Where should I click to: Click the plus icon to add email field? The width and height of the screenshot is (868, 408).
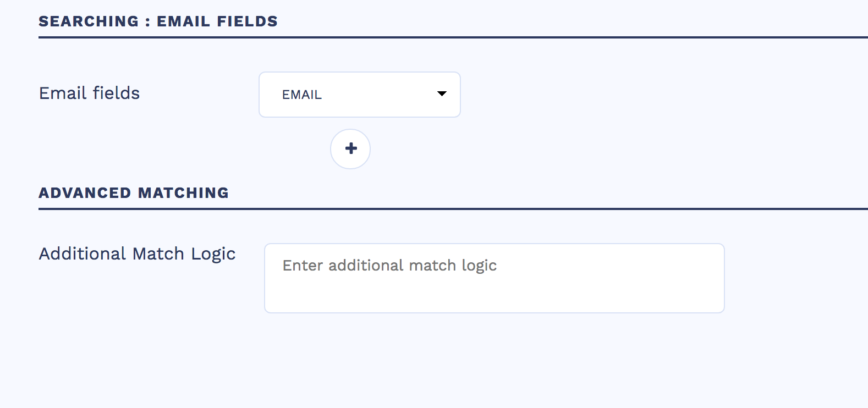point(350,148)
